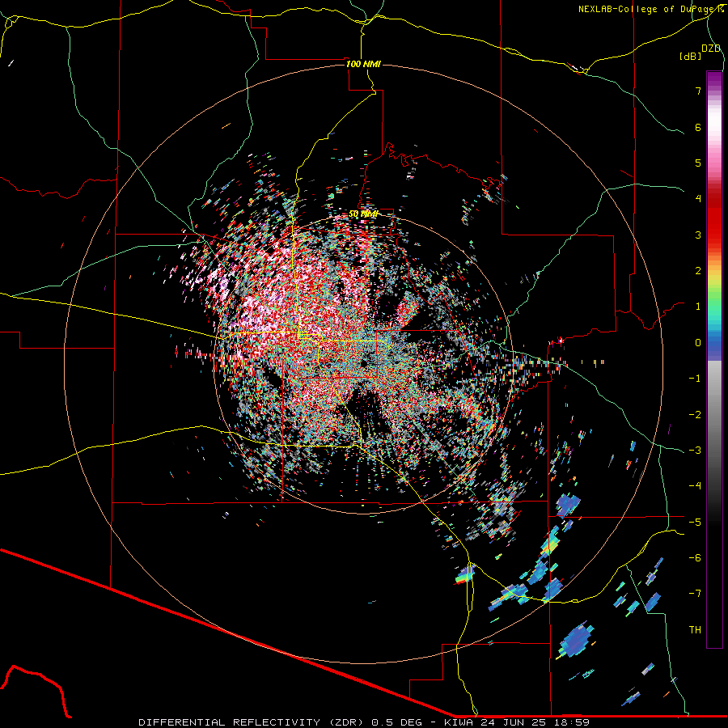This screenshot has width=728, height=728.
Task: Click the ZDR color scale bar
Action: click(714, 359)
